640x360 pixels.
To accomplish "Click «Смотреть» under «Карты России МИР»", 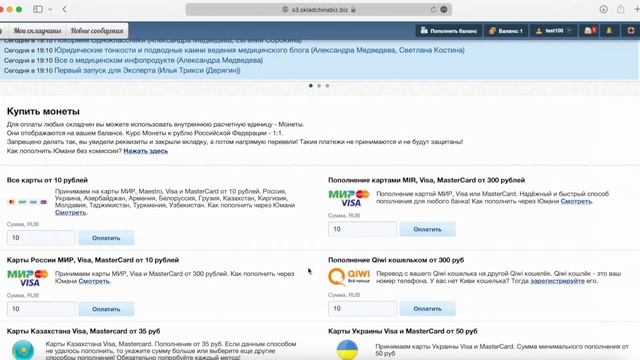I will point(94,281).
